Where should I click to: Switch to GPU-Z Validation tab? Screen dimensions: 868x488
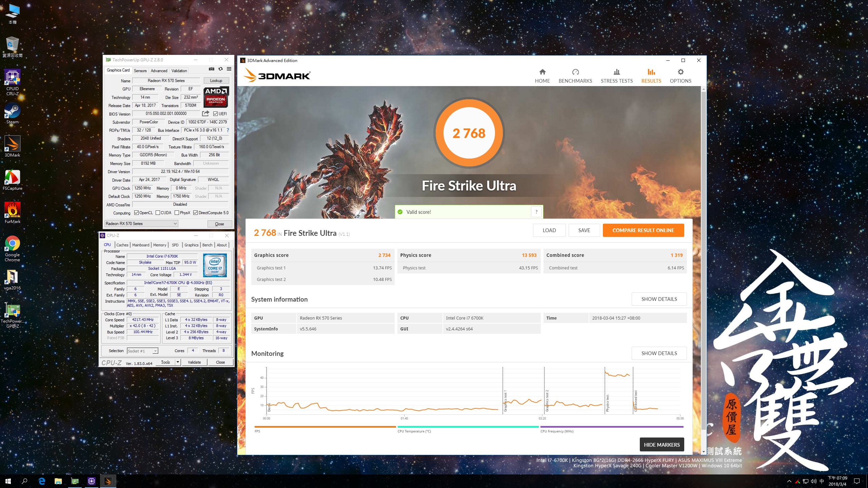[179, 71]
